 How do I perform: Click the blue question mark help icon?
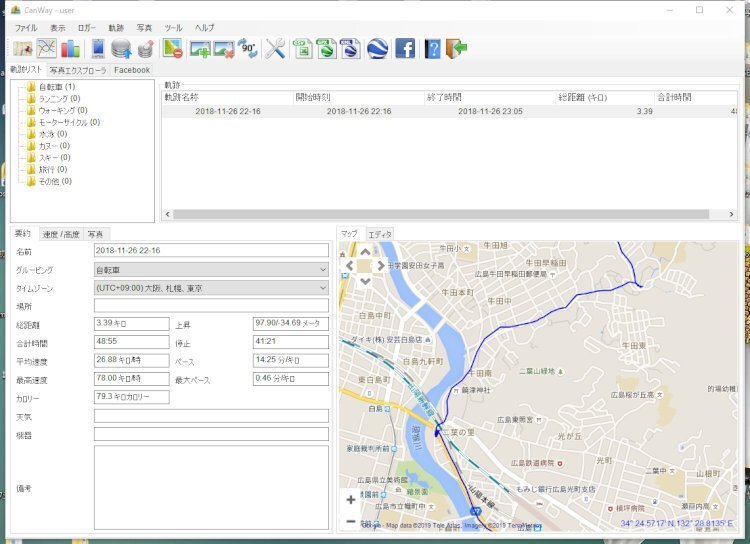coord(432,48)
